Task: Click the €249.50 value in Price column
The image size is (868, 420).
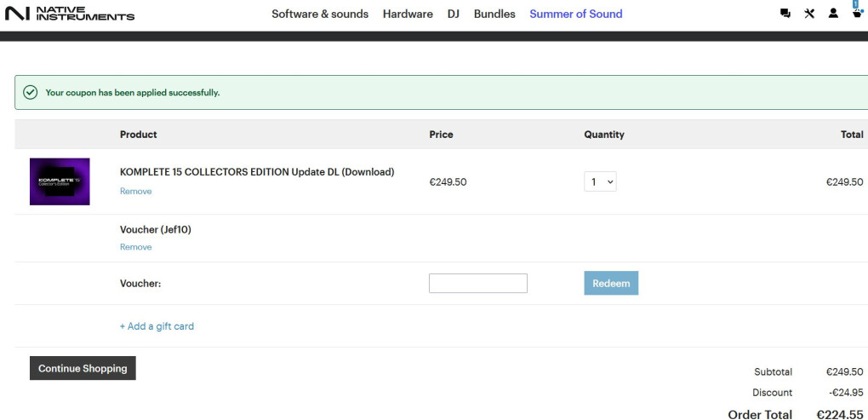Action: tap(448, 181)
